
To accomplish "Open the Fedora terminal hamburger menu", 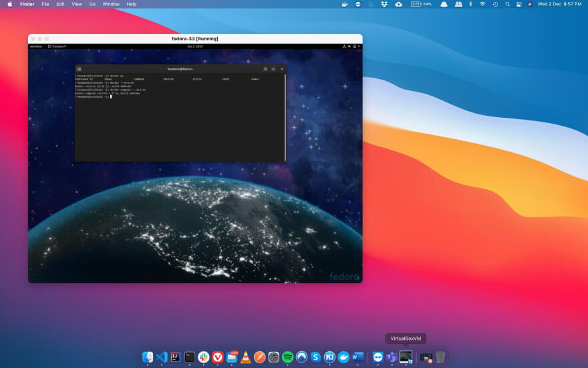I will (273, 69).
